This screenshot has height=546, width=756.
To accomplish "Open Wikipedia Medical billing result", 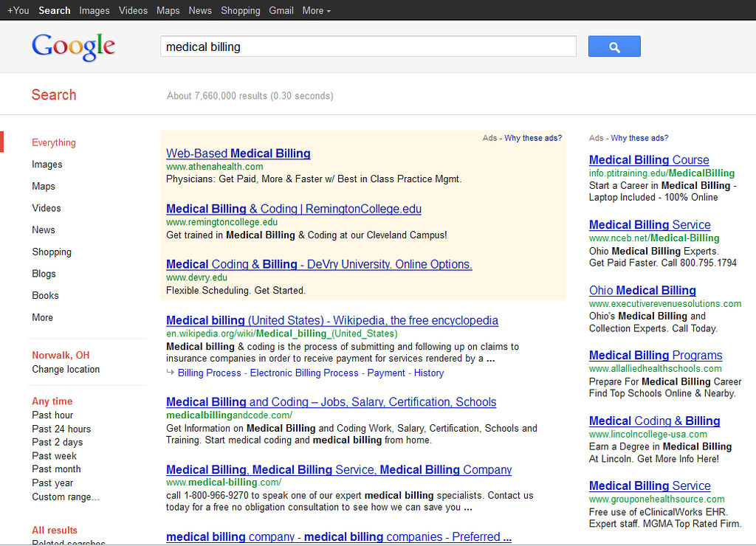I will pyautogui.click(x=332, y=320).
